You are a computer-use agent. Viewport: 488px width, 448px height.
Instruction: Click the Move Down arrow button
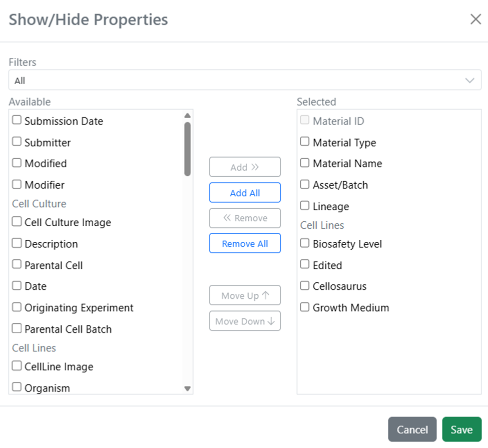tap(245, 321)
